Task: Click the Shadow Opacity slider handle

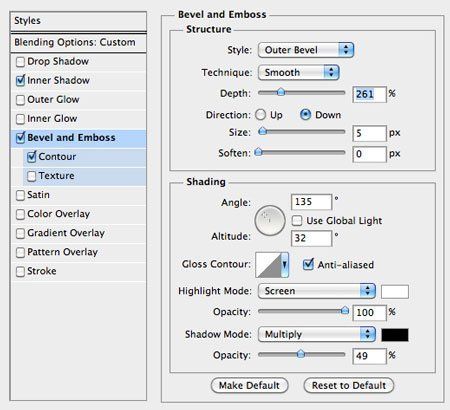Action: (x=301, y=354)
